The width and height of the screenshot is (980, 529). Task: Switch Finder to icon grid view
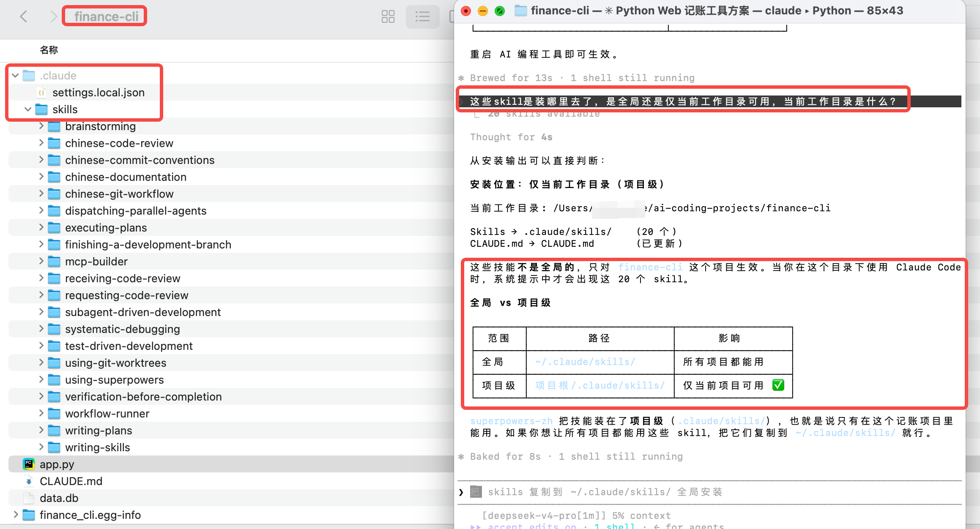click(388, 16)
